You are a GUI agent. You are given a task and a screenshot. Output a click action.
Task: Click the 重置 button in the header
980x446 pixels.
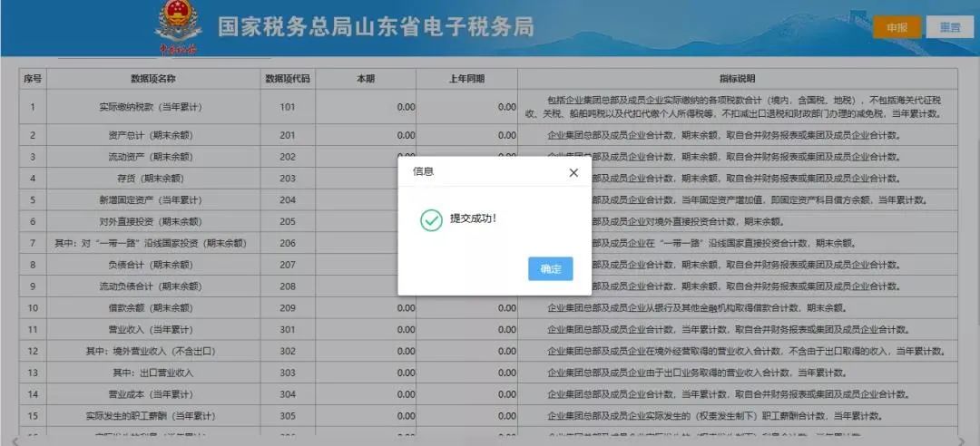949,27
